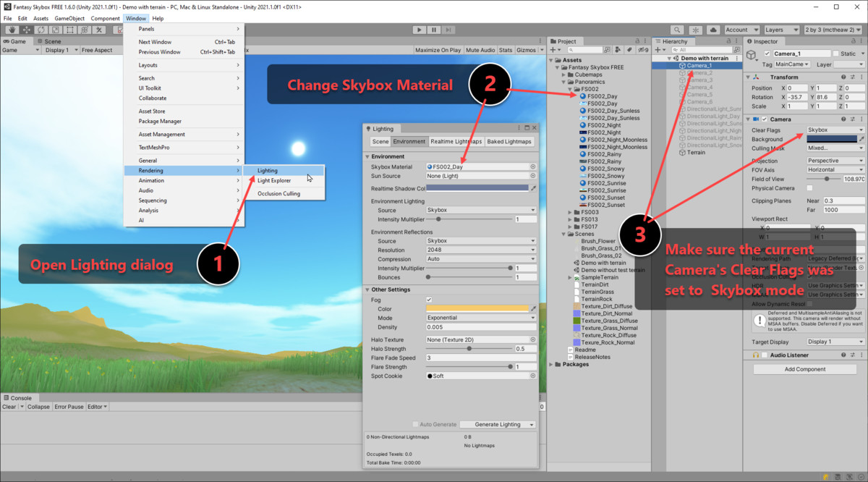Click the Hierarchy panel lock icon

(730, 41)
